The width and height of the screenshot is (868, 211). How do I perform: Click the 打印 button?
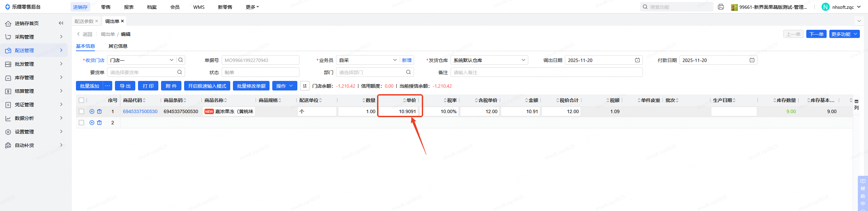[148, 86]
